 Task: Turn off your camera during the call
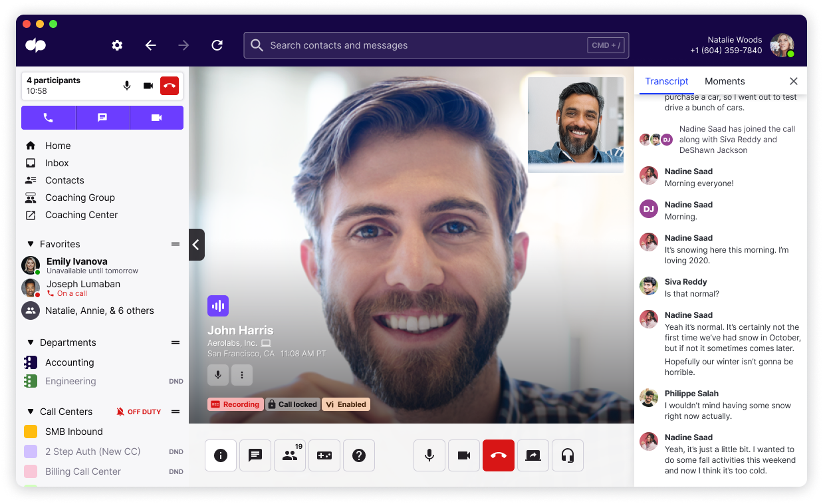463,455
